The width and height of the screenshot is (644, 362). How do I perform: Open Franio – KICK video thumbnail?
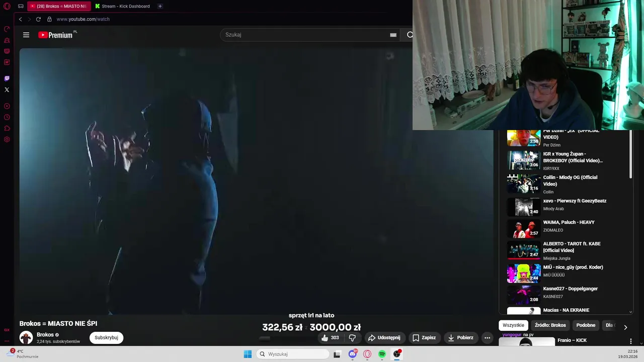click(526, 342)
